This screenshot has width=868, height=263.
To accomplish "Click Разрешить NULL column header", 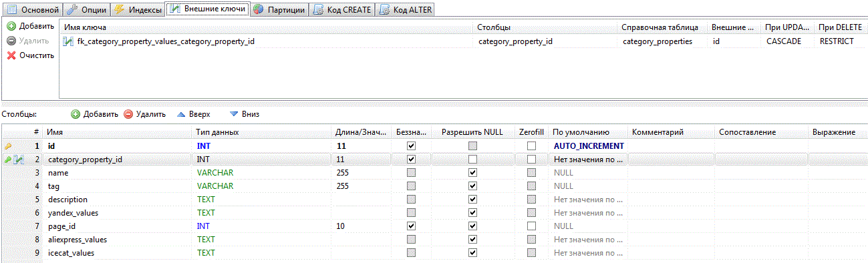I will coord(472,132).
